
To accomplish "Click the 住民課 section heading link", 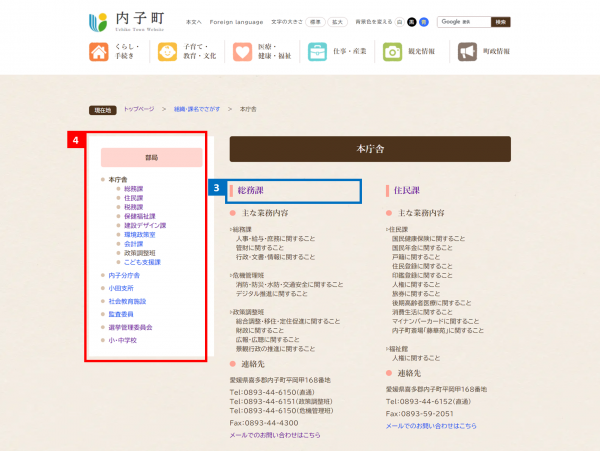I will 407,190.
